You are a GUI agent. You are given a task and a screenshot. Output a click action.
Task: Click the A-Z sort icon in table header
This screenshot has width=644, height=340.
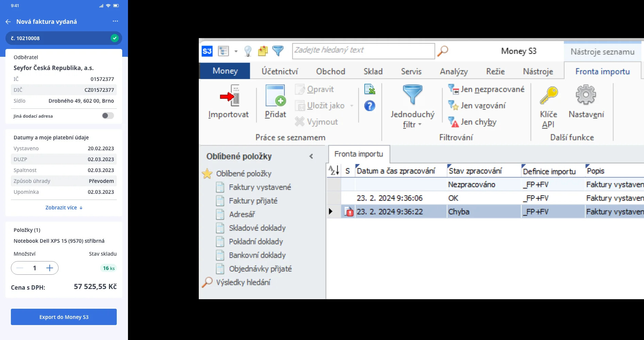[x=334, y=170]
